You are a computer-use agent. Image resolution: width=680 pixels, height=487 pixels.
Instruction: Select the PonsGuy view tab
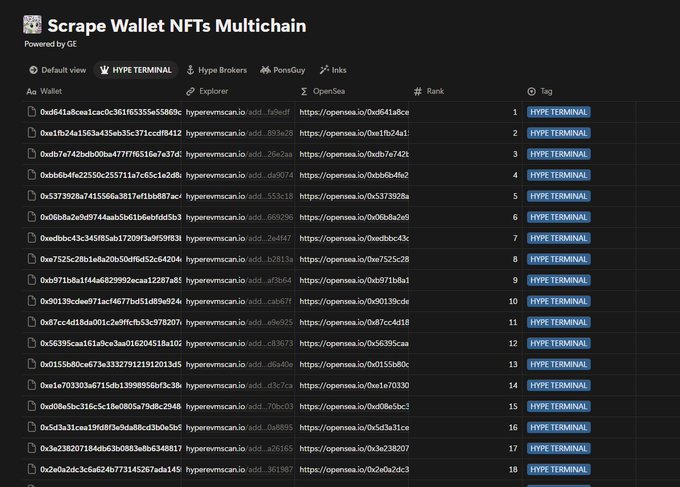coord(283,70)
